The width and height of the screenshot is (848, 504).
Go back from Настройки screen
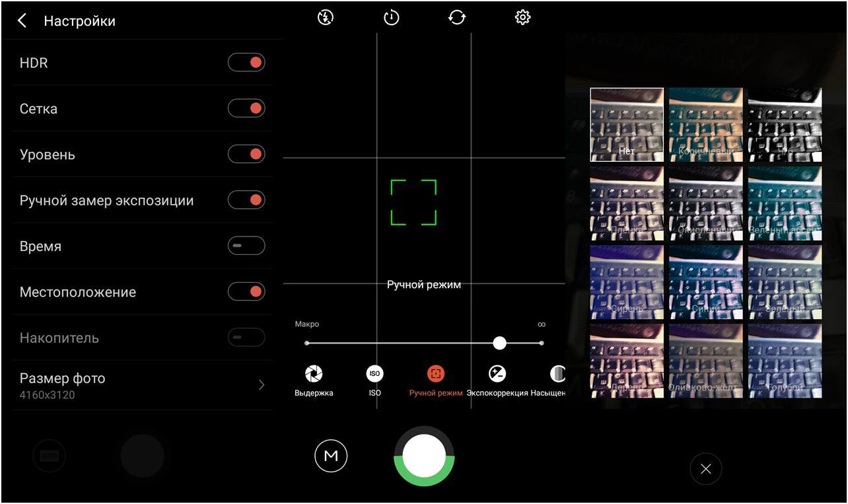click(x=22, y=21)
